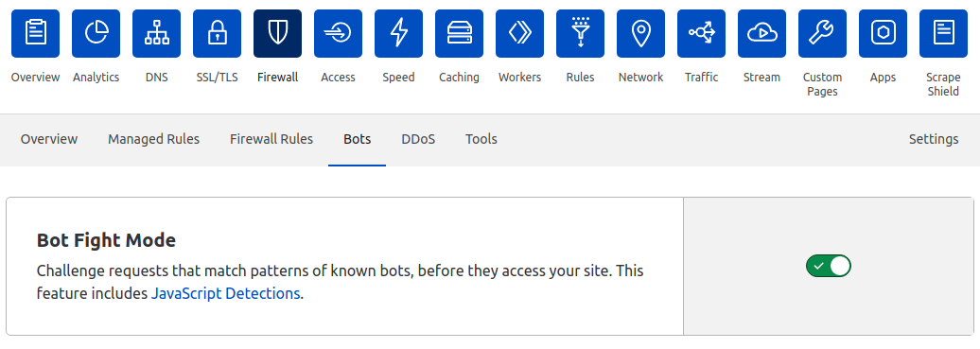Open the Overview clipboard icon
Screen dimensions: 980x349
tap(36, 33)
